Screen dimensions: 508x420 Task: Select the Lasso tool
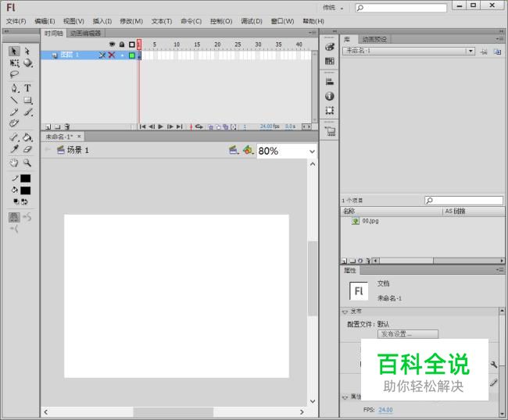(x=14, y=74)
